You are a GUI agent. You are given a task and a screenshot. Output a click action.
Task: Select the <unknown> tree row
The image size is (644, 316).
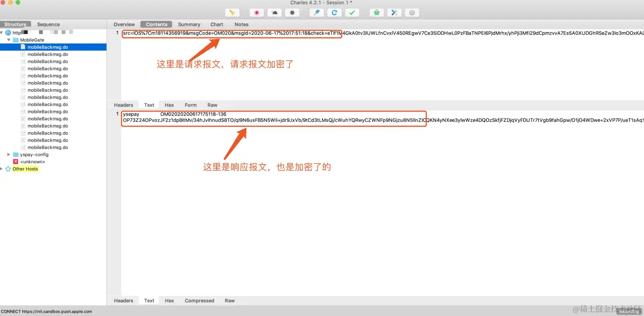click(53, 162)
